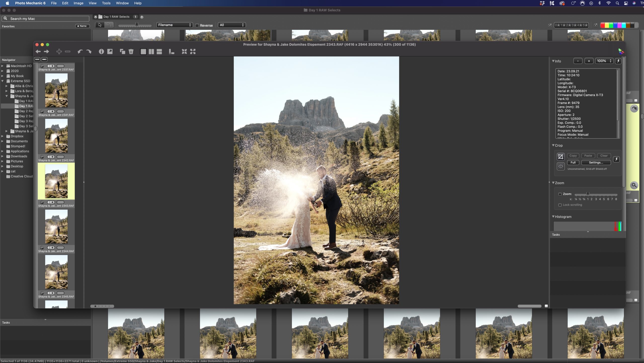Toggle the star rating filter checkbox
The image size is (644, 363).
(x=550, y=25)
